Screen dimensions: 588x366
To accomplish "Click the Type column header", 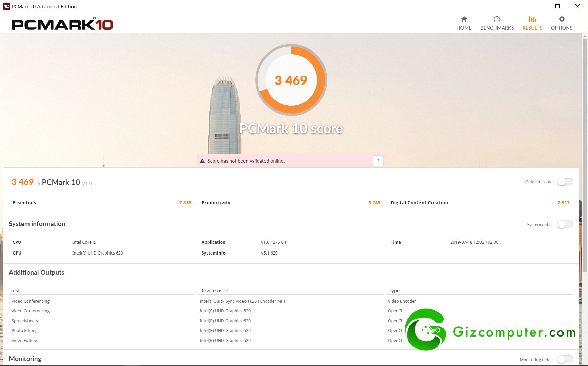I will click(x=394, y=290).
